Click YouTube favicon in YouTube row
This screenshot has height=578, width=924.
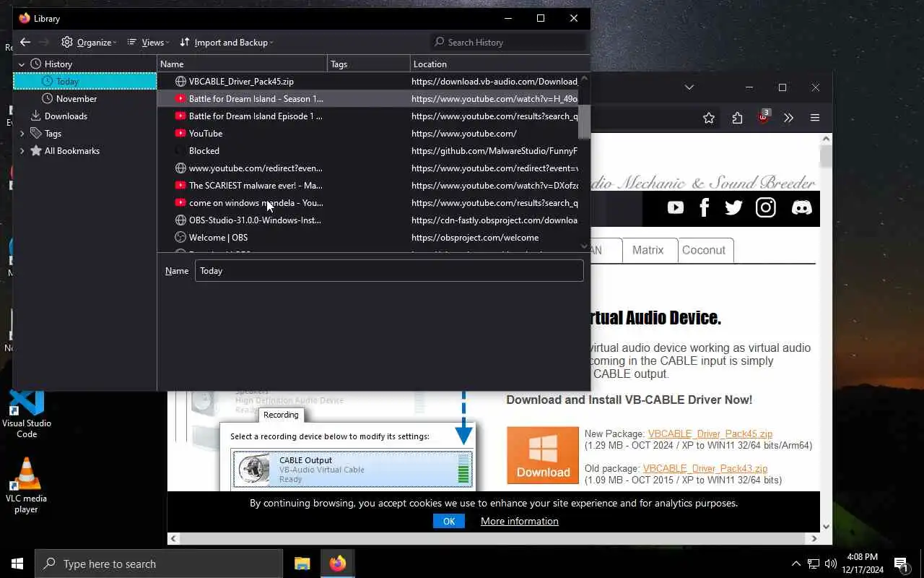(x=180, y=133)
